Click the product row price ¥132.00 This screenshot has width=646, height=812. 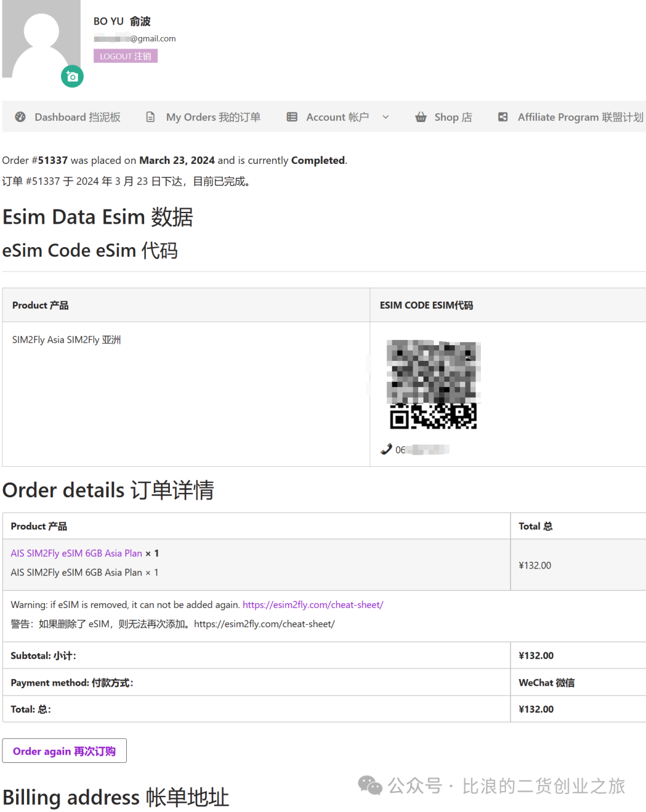click(535, 565)
